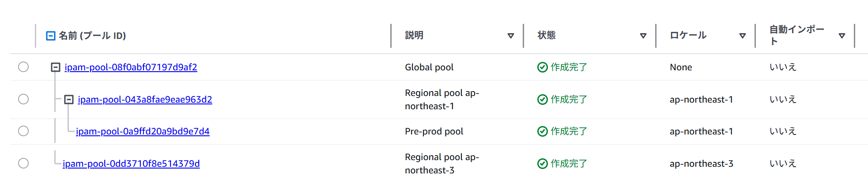The height and width of the screenshot is (184, 868).
Task: Click the 説明 column header label
Action: tap(414, 35)
